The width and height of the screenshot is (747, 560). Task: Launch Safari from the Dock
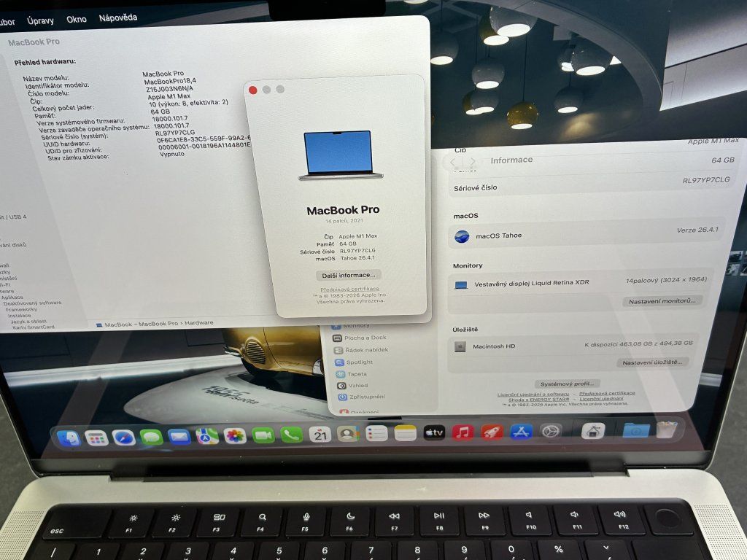click(x=124, y=437)
